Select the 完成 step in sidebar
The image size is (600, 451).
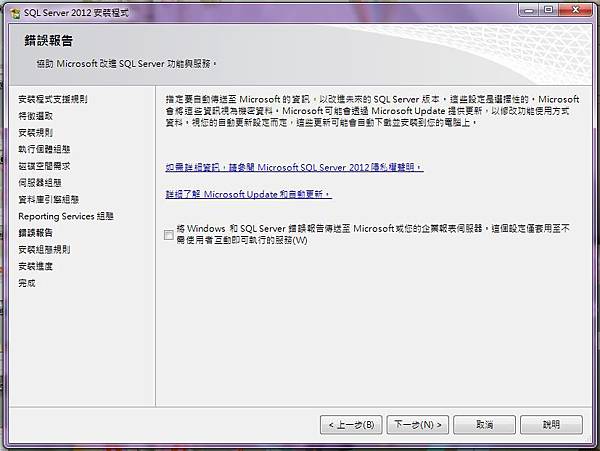tap(27, 283)
